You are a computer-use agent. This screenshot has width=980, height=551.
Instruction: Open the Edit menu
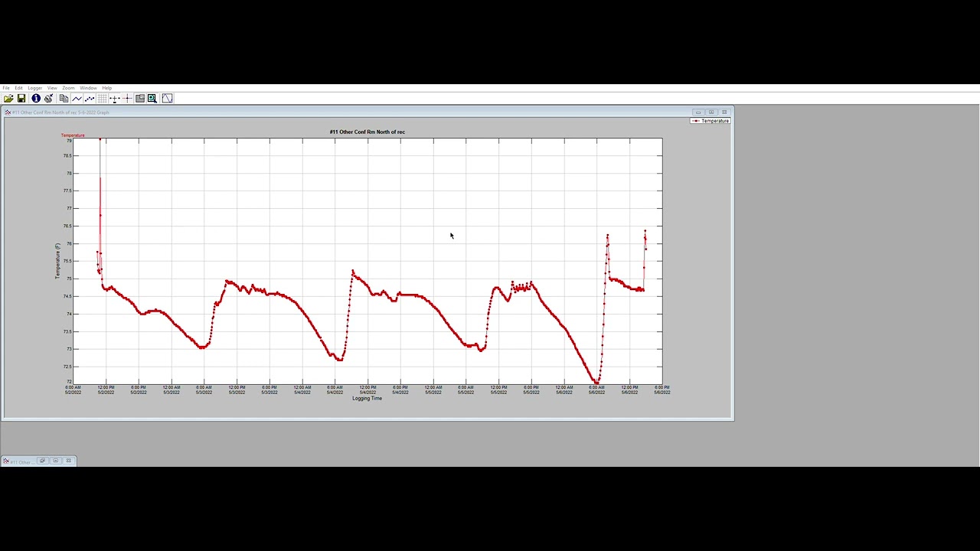(x=19, y=88)
